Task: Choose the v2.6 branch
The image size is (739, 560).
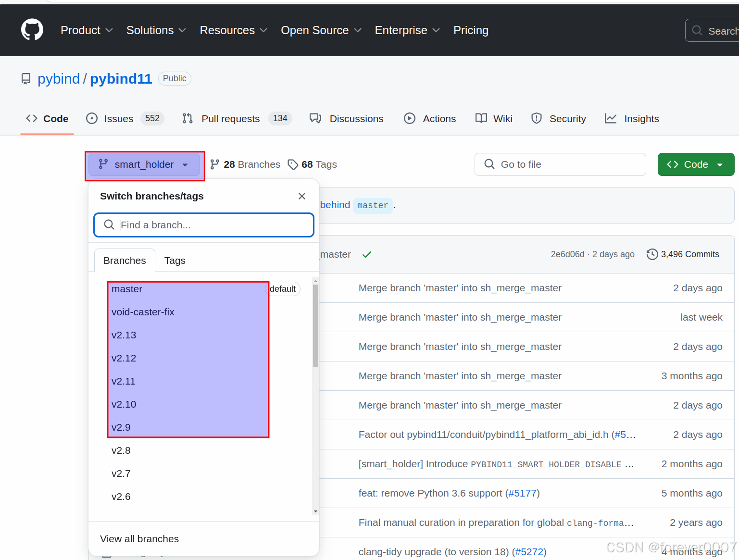Action: point(121,497)
